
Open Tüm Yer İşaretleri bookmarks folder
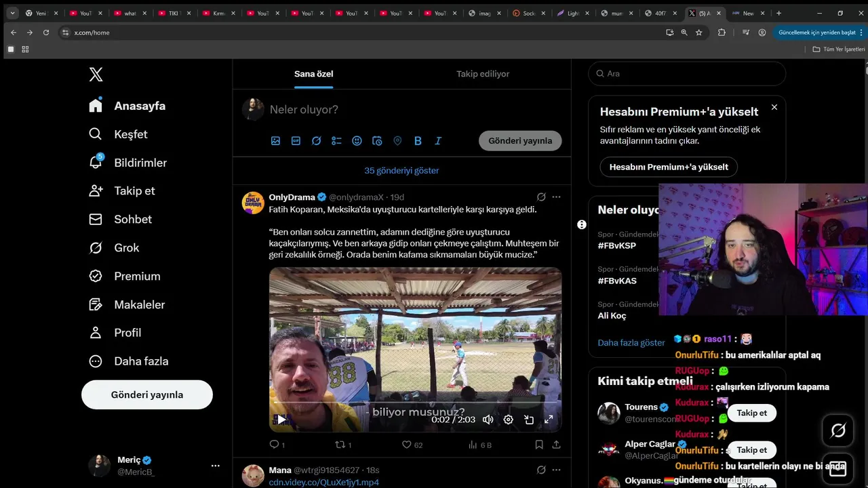pyautogui.click(x=839, y=49)
